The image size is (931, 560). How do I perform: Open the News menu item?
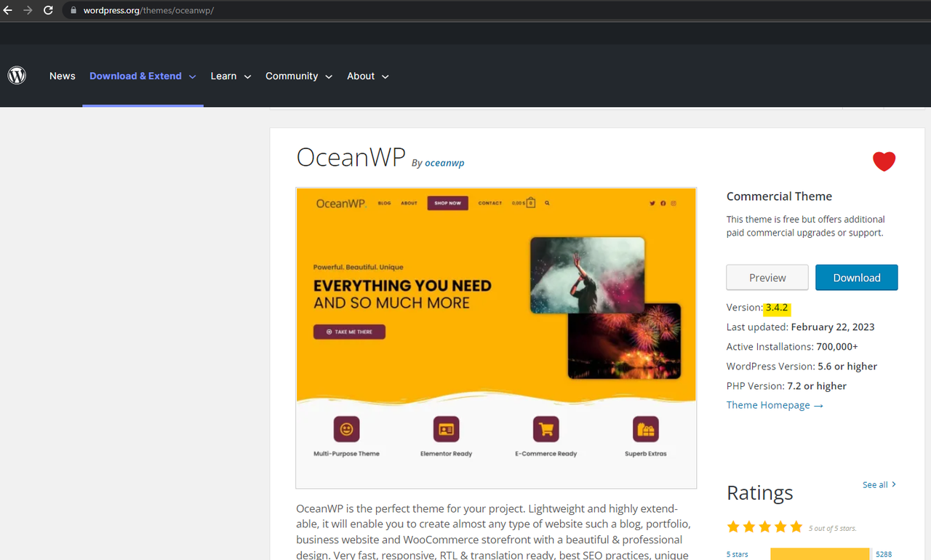point(63,76)
